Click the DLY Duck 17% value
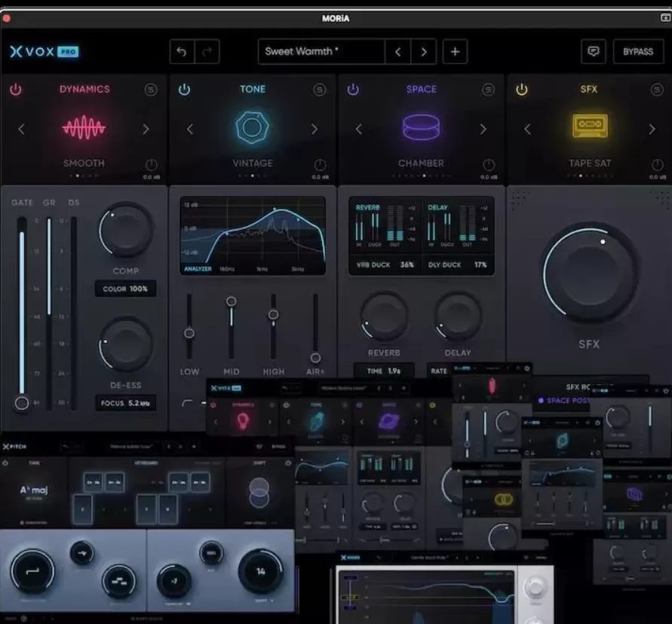Screen dimensions: 672x624 [457, 265]
